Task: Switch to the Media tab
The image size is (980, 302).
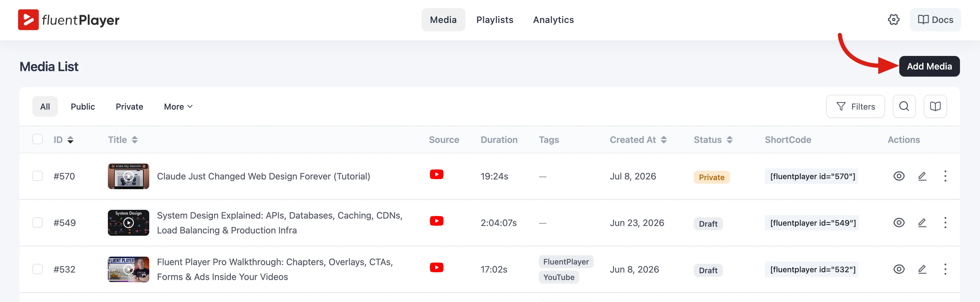Action: point(443,20)
